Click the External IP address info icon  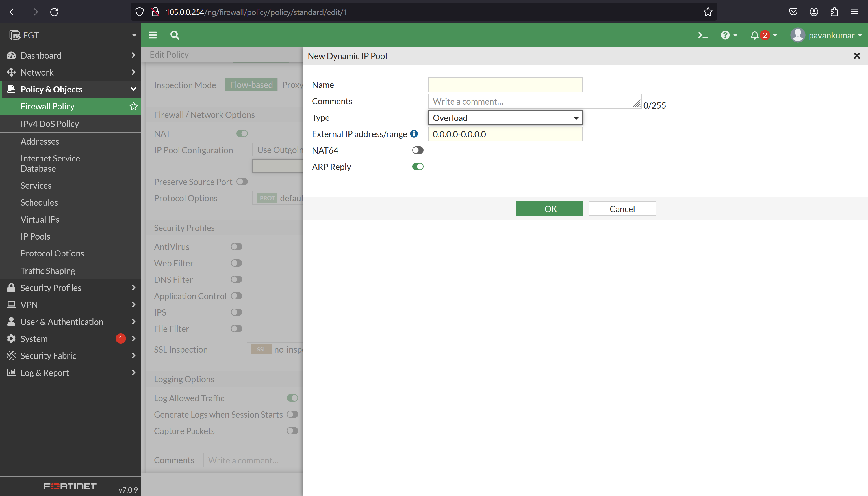(414, 134)
